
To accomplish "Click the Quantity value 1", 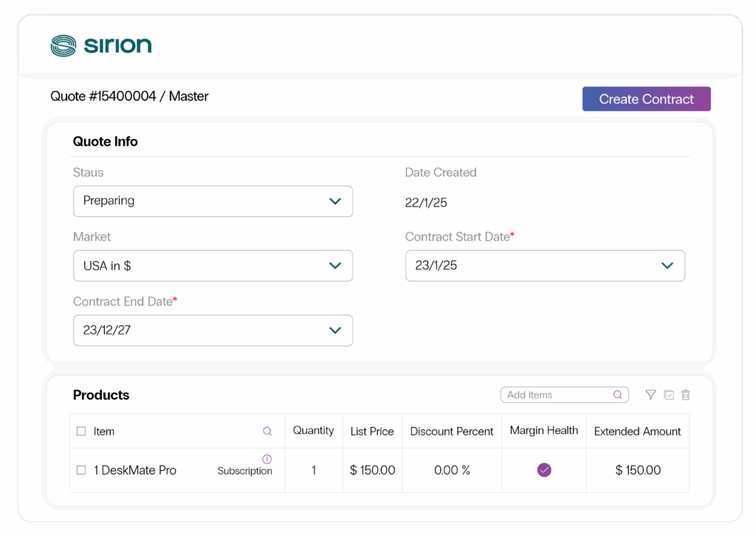I will (314, 470).
